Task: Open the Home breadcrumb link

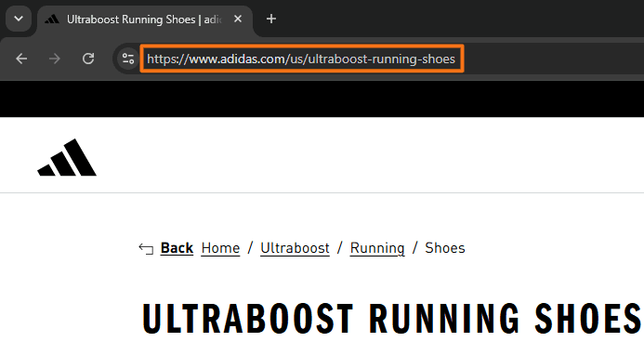Action: tap(220, 248)
